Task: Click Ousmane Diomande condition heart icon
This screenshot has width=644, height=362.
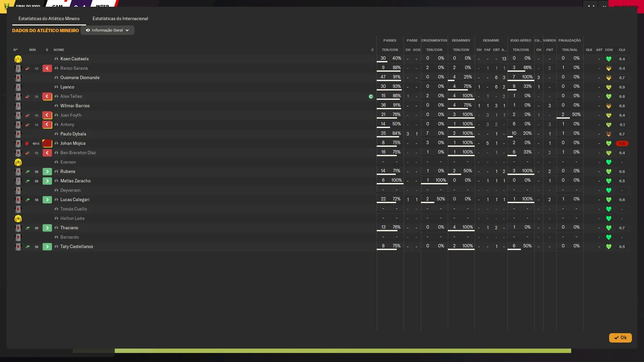Action: click(x=608, y=78)
